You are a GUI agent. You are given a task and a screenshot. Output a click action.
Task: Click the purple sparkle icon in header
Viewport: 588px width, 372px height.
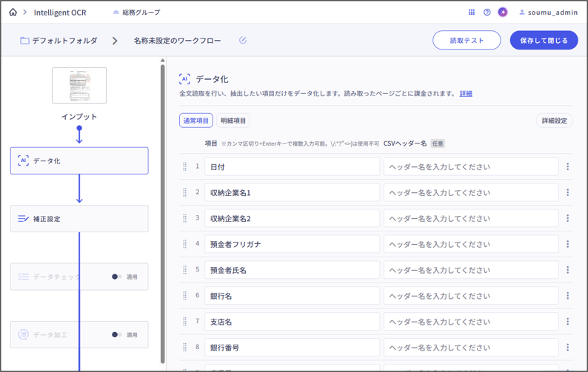click(503, 13)
